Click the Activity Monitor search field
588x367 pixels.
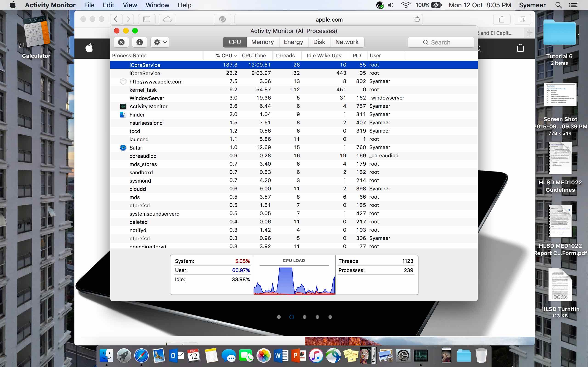click(x=441, y=42)
